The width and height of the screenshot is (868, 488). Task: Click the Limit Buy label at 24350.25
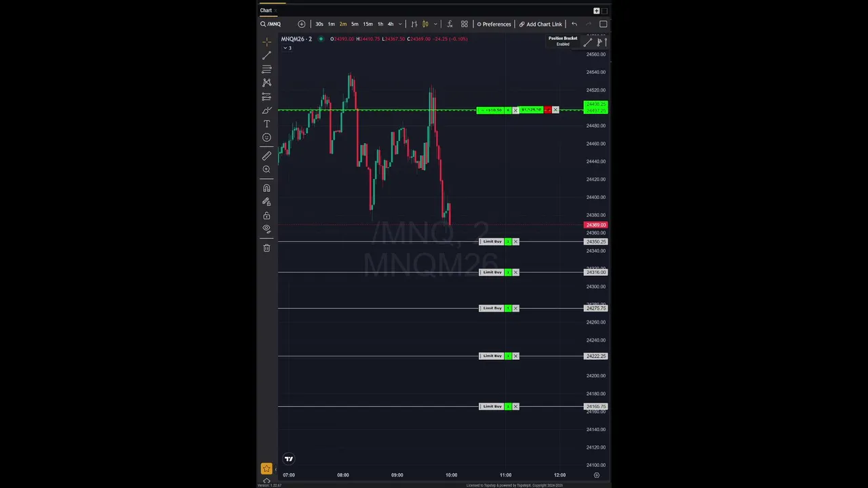pos(492,241)
